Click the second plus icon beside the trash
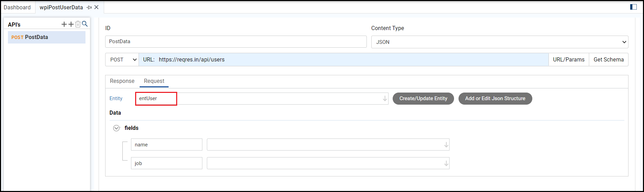The width and height of the screenshot is (644, 192). [71, 24]
